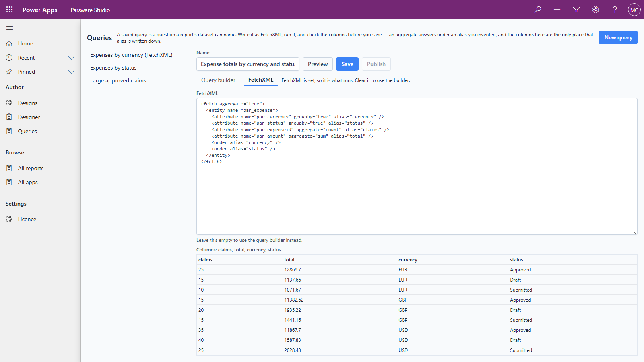Click the All apps icon

tap(9, 182)
